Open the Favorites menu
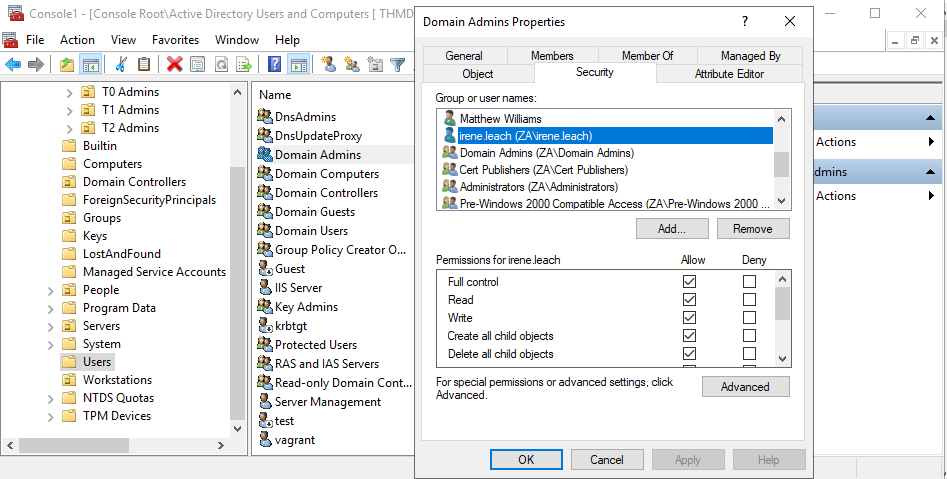The width and height of the screenshot is (947, 479). (175, 40)
